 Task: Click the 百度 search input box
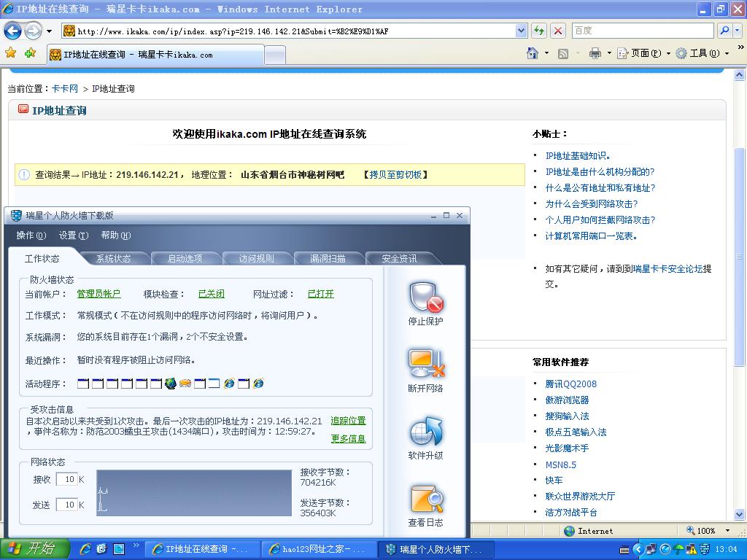(x=642, y=31)
